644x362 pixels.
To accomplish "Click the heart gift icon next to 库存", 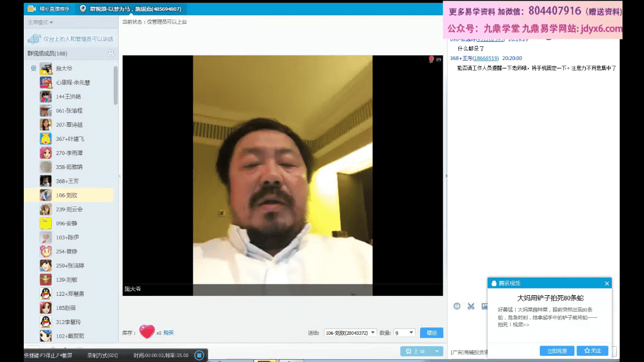I will pos(146,332).
